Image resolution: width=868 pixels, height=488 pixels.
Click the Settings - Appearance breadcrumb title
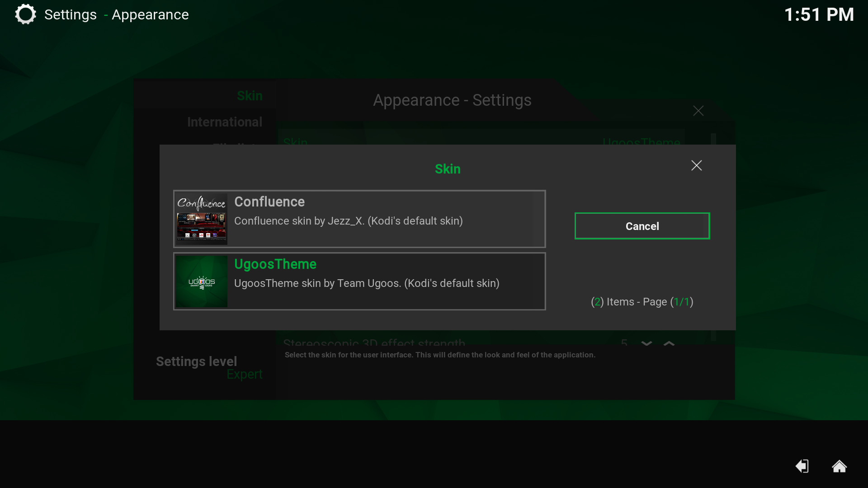coord(116,14)
